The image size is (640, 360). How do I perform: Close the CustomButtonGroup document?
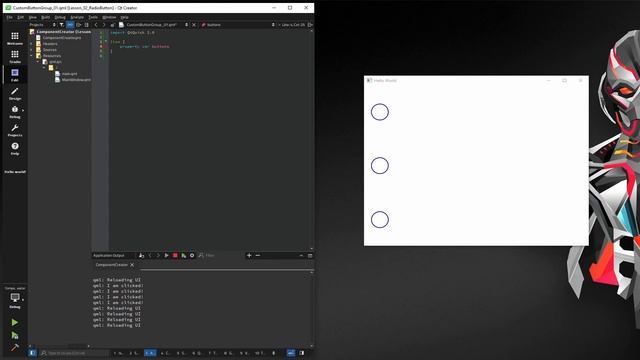[194, 25]
